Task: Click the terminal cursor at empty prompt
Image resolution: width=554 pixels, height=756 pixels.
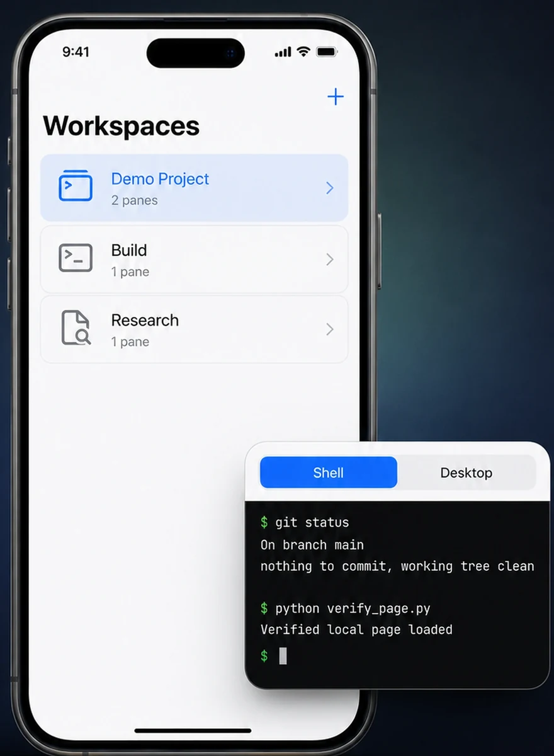Action: pyautogui.click(x=283, y=656)
